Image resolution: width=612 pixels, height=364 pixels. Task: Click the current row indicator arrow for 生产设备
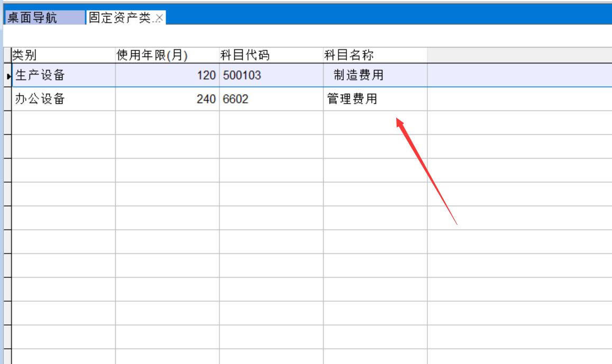coord(7,76)
